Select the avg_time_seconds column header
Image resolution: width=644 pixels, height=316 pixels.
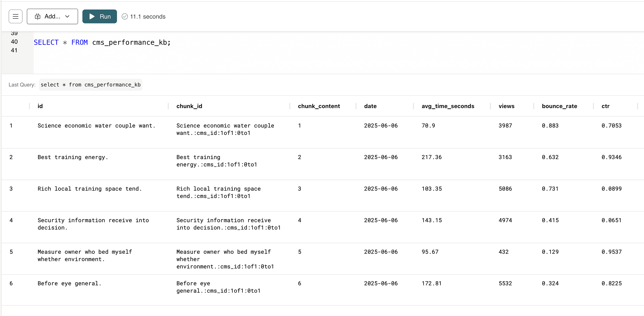coord(447,106)
